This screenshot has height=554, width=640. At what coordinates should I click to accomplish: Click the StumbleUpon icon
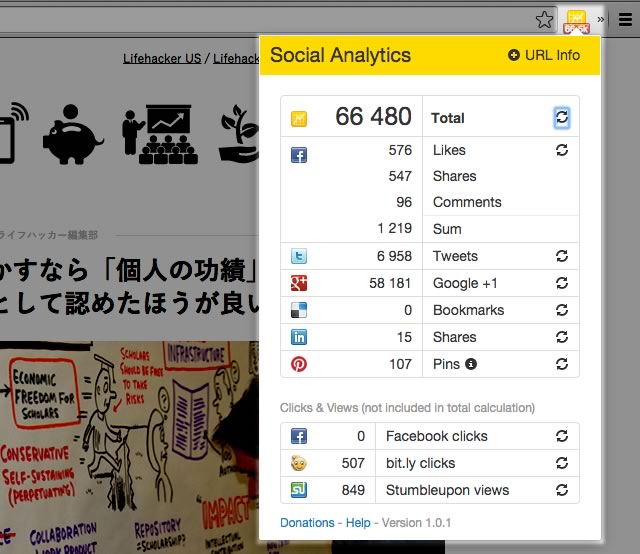point(299,490)
